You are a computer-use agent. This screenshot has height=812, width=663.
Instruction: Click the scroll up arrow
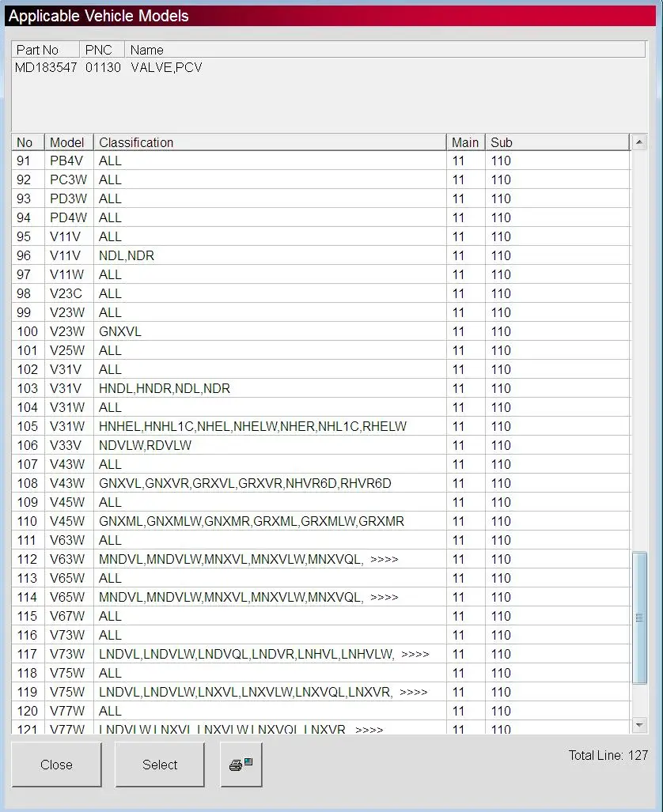pyautogui.click(x=640, y=142)
